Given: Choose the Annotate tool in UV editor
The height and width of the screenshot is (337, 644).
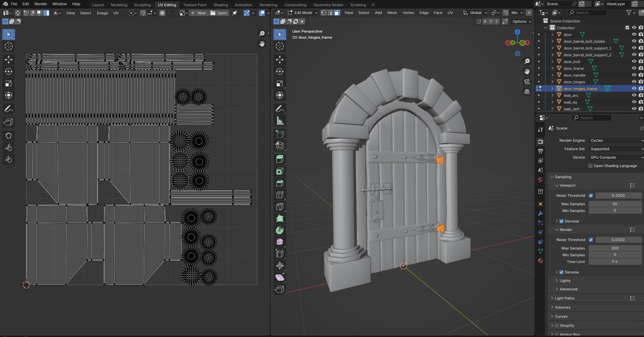Looking at the screenshot, I should [x=9, y=109].
